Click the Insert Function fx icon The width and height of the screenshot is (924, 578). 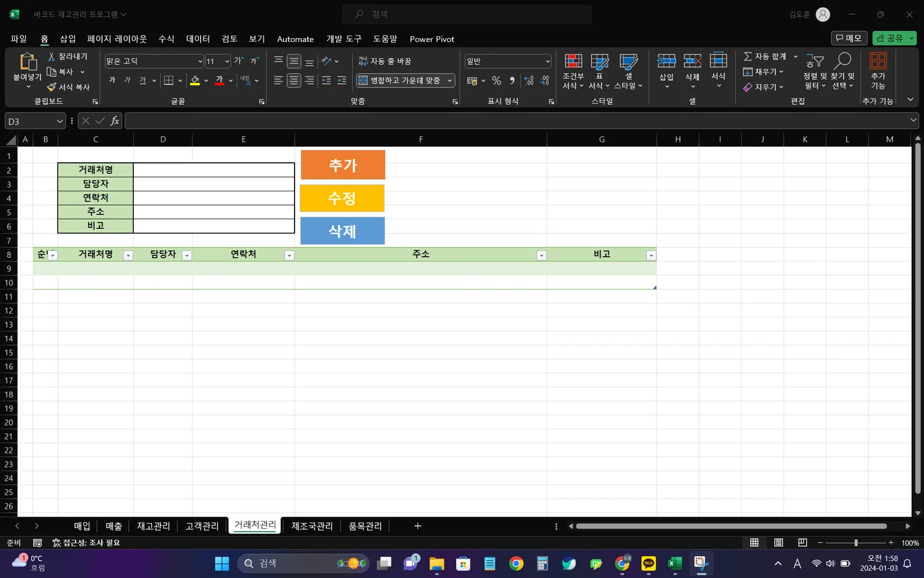(114, 121)
